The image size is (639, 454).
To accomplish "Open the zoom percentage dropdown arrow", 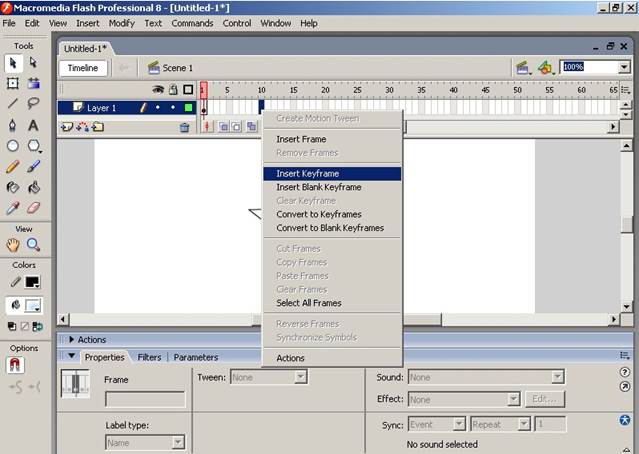I will tap(624, 67).
